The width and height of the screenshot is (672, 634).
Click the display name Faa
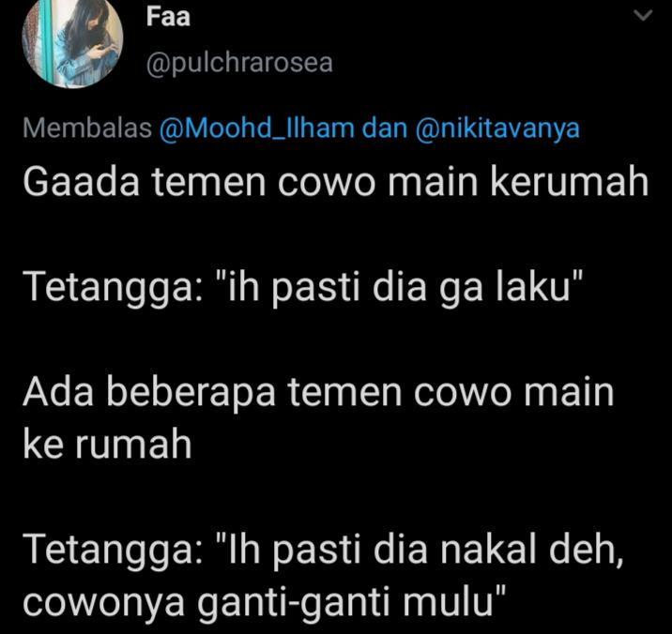[x=168, y=17]
